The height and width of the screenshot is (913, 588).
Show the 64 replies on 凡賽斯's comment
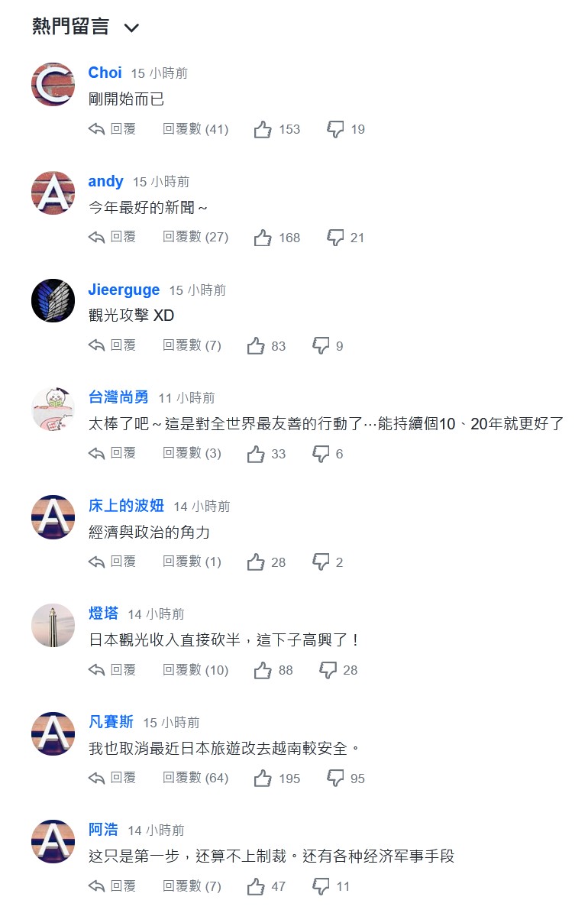coord(195,779)
